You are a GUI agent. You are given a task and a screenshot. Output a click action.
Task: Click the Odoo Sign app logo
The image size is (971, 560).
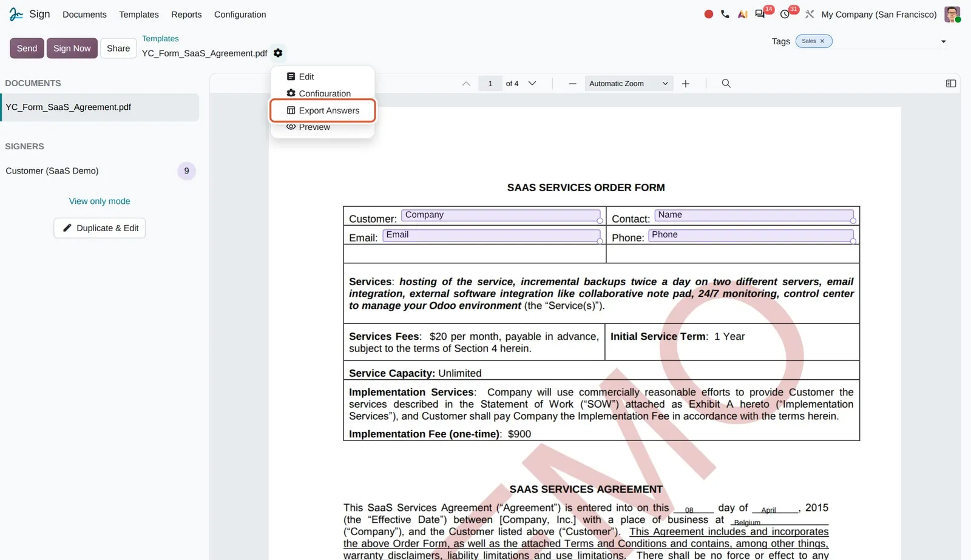point(16,14)
